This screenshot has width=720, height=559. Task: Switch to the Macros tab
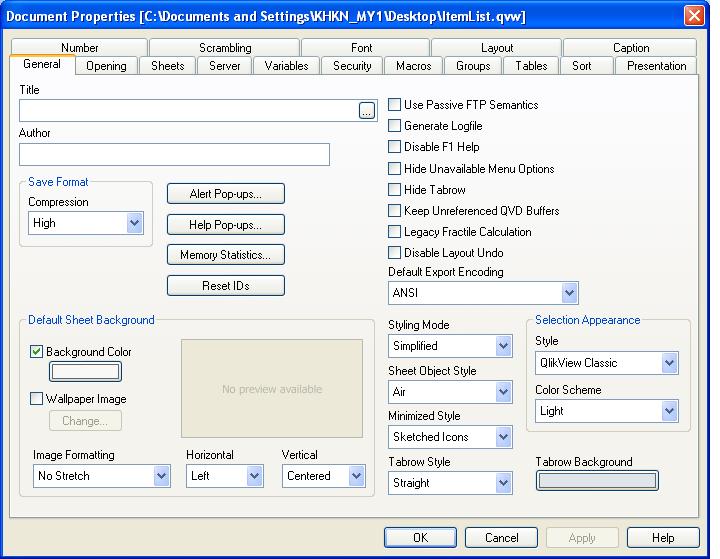pyautogui.click(x=414, y=66)
